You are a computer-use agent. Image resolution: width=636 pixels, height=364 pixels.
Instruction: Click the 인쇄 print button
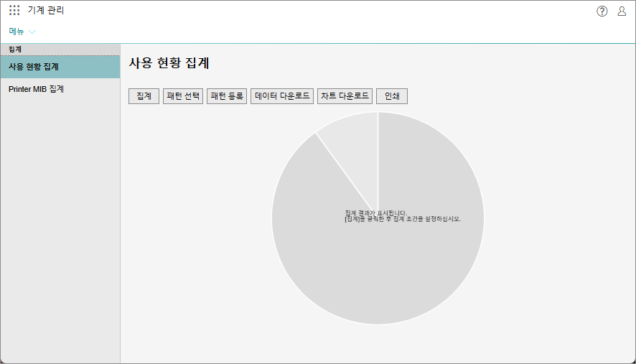coord(392,96)
